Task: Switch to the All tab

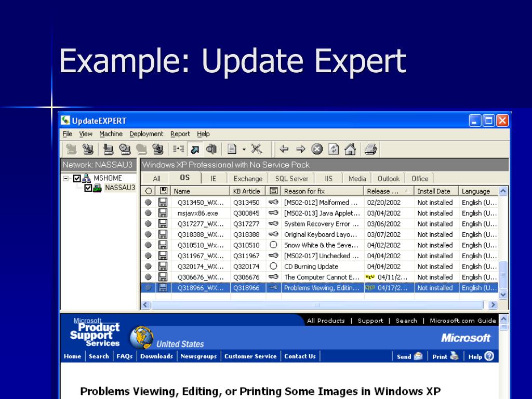Action: pyautogui.click(x=156, y=179)
